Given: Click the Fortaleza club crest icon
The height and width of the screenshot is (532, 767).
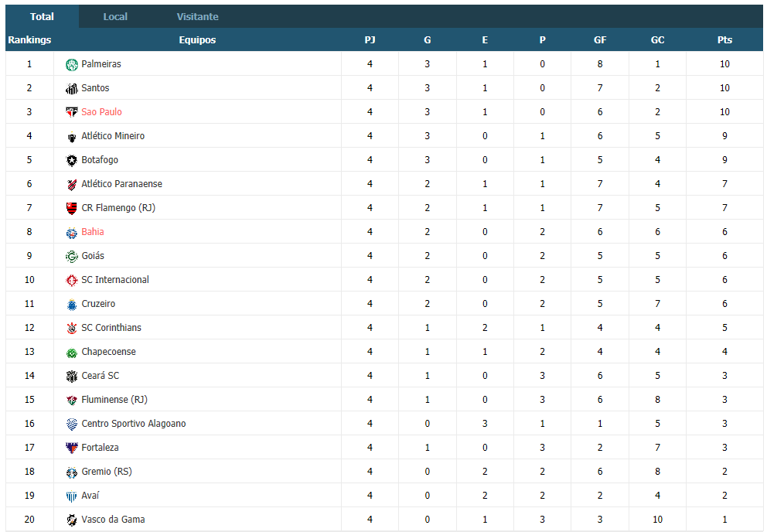Looking at the screenshot, I should click(x=72, y=448).
